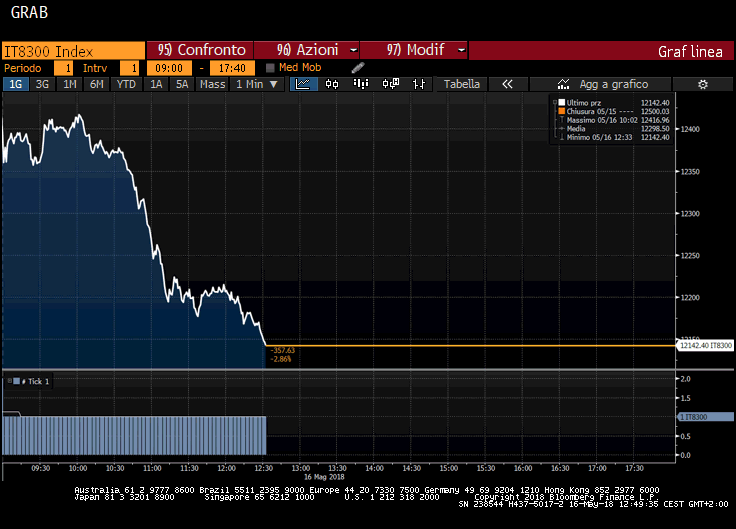Click the Media legend row

[614, 129]
